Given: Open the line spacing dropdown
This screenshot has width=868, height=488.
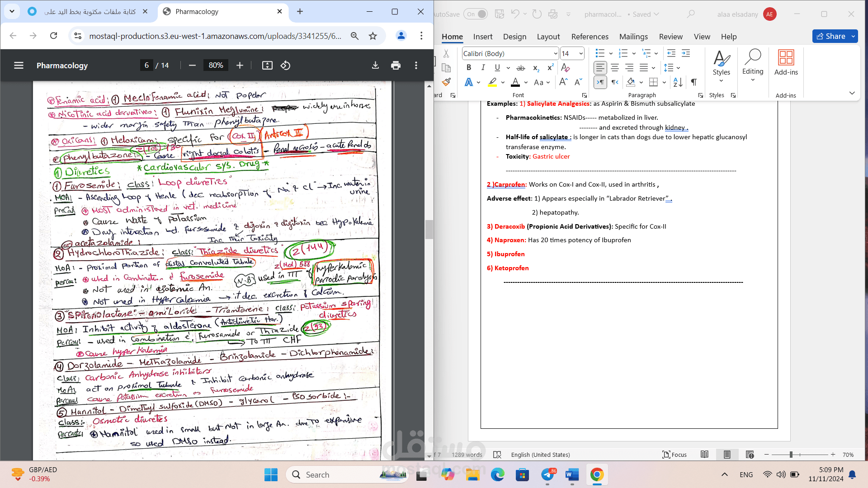Looking at the screenshot, I should (x=672, y=68).
